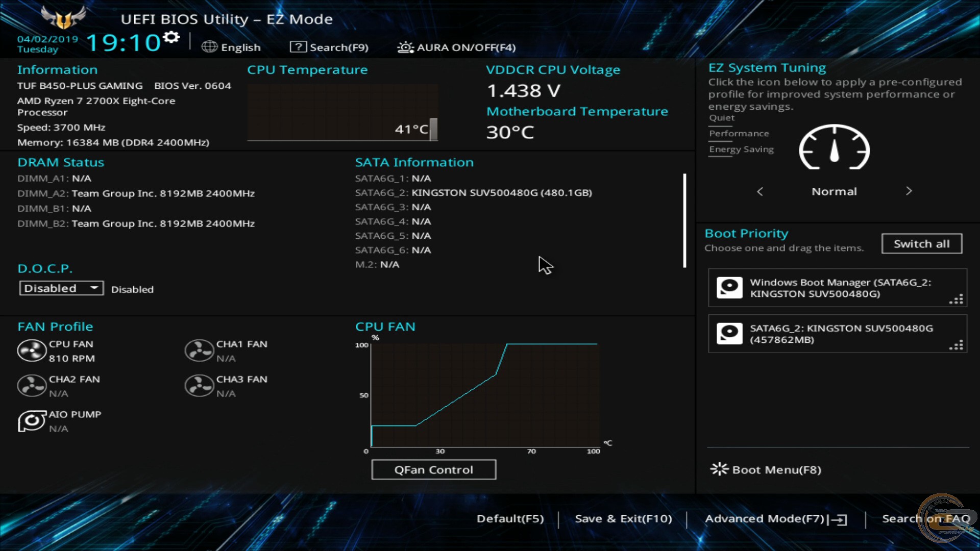
Task: Click the AIO PUMP icon
Action: (x=32, y=421)
